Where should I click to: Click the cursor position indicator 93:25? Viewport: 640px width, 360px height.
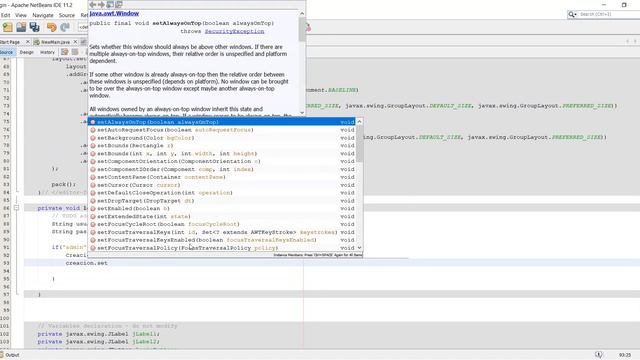tap(624, 355)
